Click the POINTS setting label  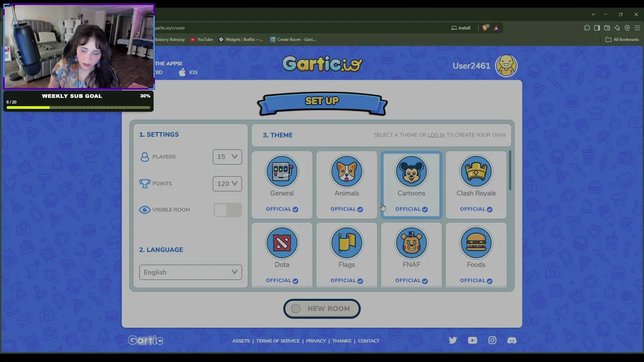point(162,184)
